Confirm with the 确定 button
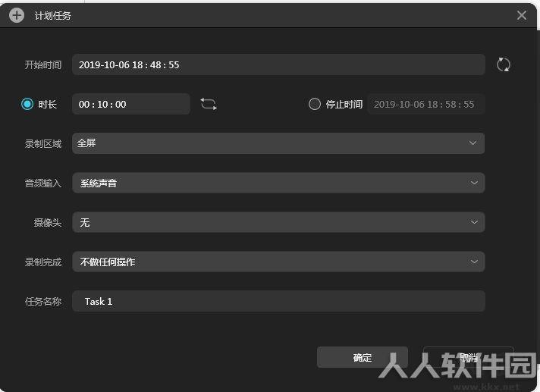 point(363,358)
